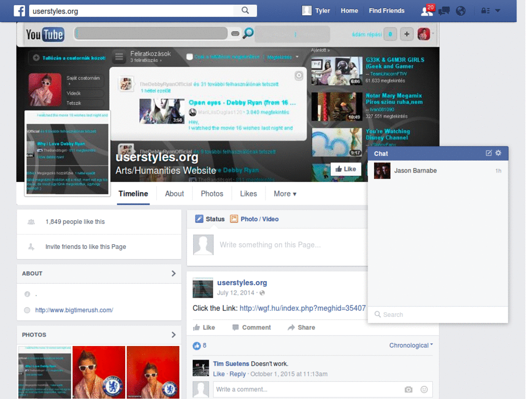Open Tim Suetens profile link
The width and height of the screenshot is (532, 399).
point(231,364)
